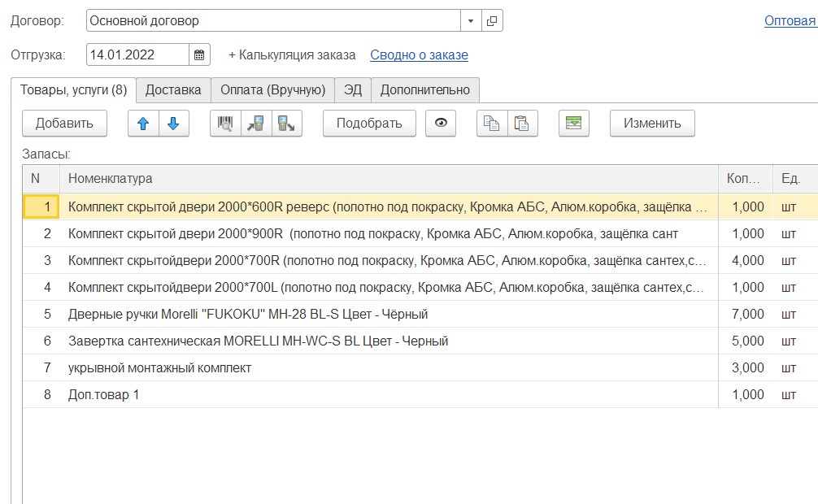Toggle the eye visibility button
Image resolution: width=818 pixels, height=504 pixels.
click(x=441, y=124)
